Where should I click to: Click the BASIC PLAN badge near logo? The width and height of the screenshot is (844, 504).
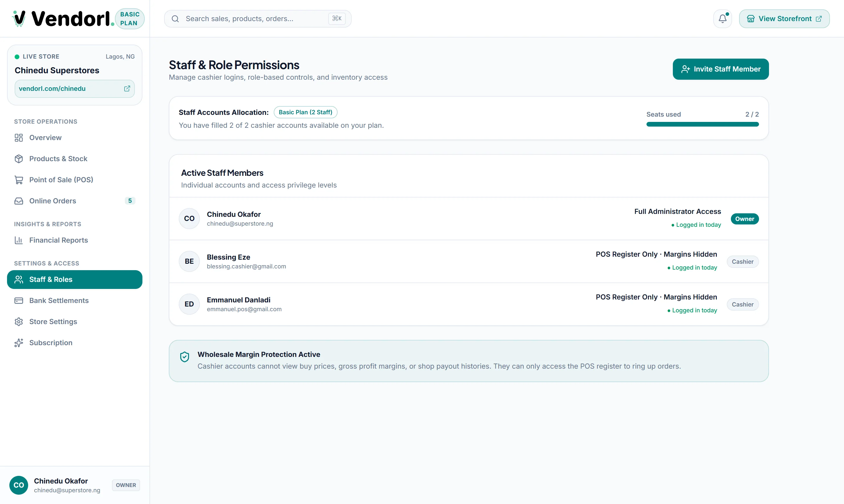click(130, 19)
